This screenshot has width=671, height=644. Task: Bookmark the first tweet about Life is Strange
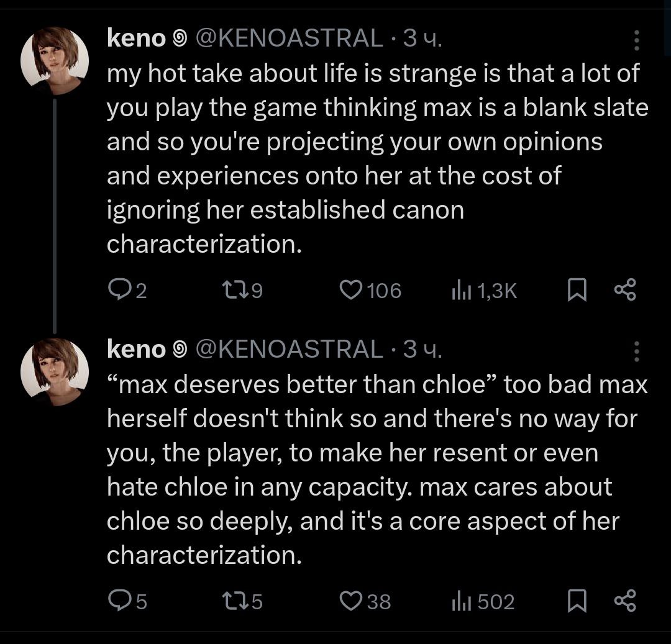click(577, 291)
